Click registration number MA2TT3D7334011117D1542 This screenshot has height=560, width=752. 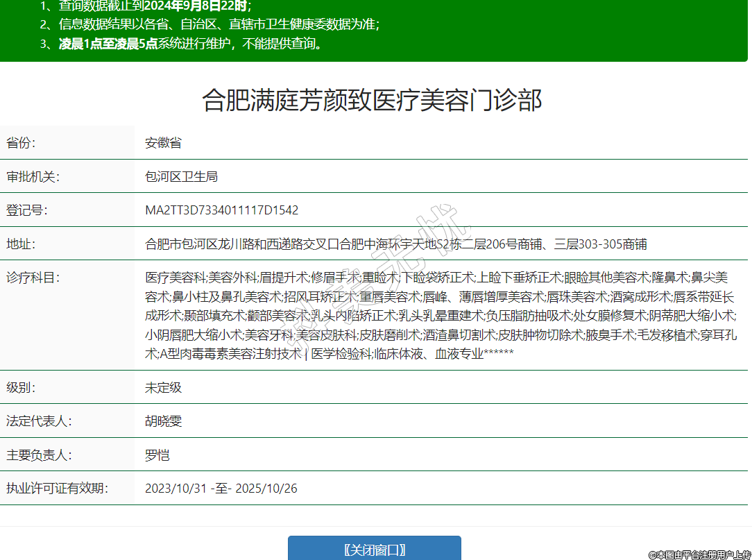click(221, 210)
